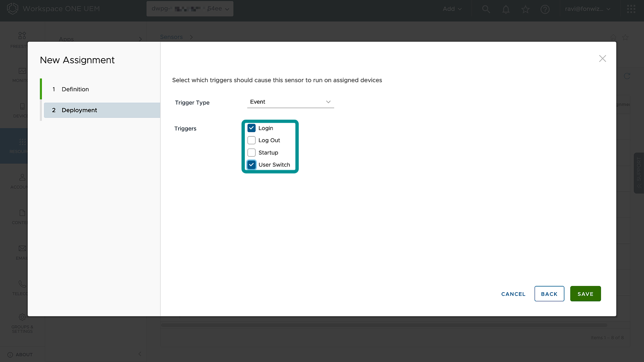Expand the organization group dropdown
Viewport: 644px width, 362px height.
[x=190, y=9]
